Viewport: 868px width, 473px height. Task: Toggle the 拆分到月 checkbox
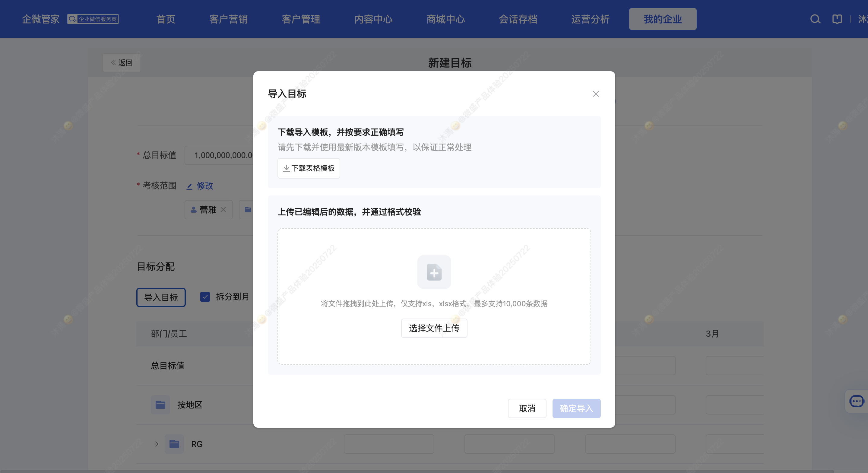point(205,297)
